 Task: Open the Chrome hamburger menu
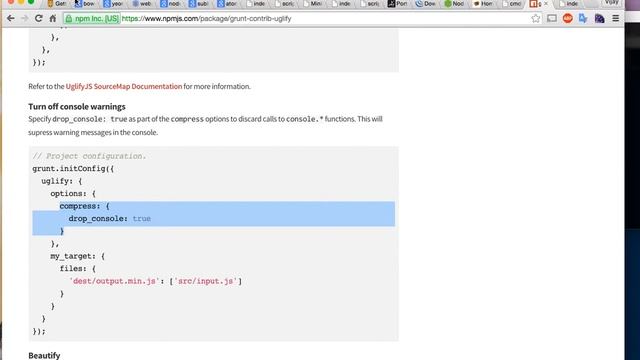click(x=616, y=18)
